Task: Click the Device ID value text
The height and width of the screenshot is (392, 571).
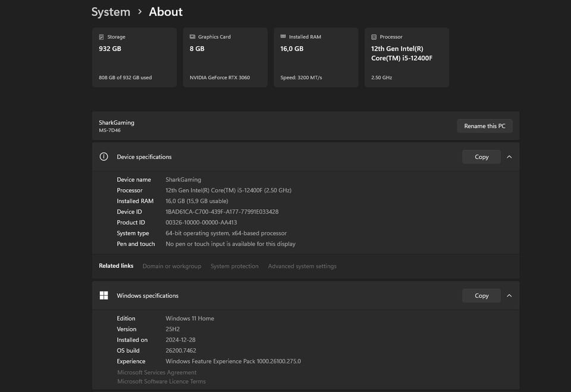Action: [x=222, y=212]
